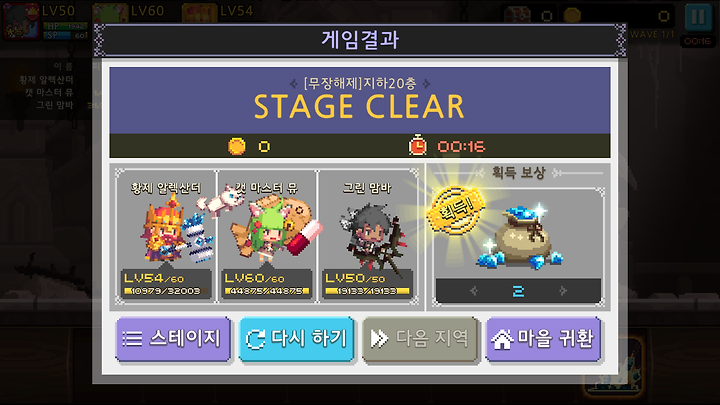Return to town with 마을 귀환

click(543, 339)
